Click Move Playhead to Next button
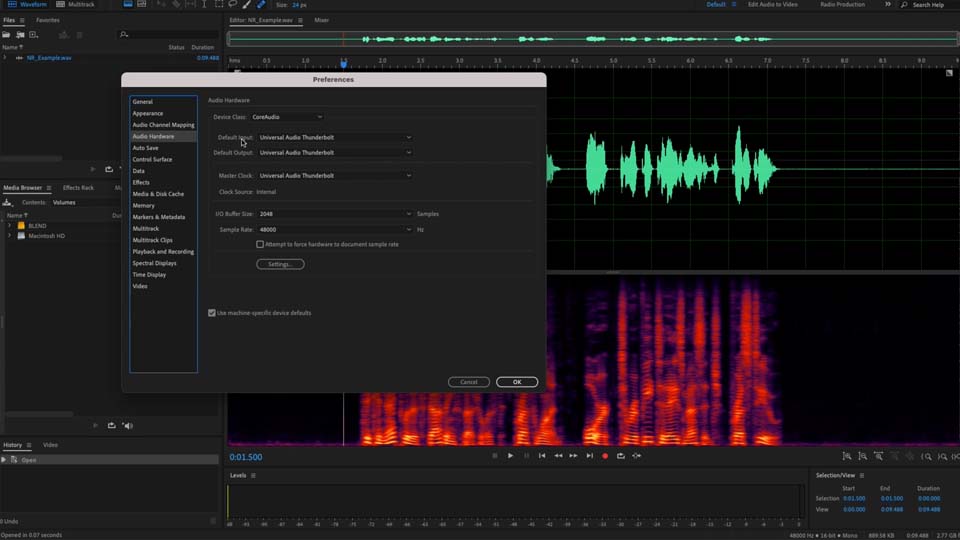Image resolution: width=960 pixels, height=540 pixels. coord(590,456)
